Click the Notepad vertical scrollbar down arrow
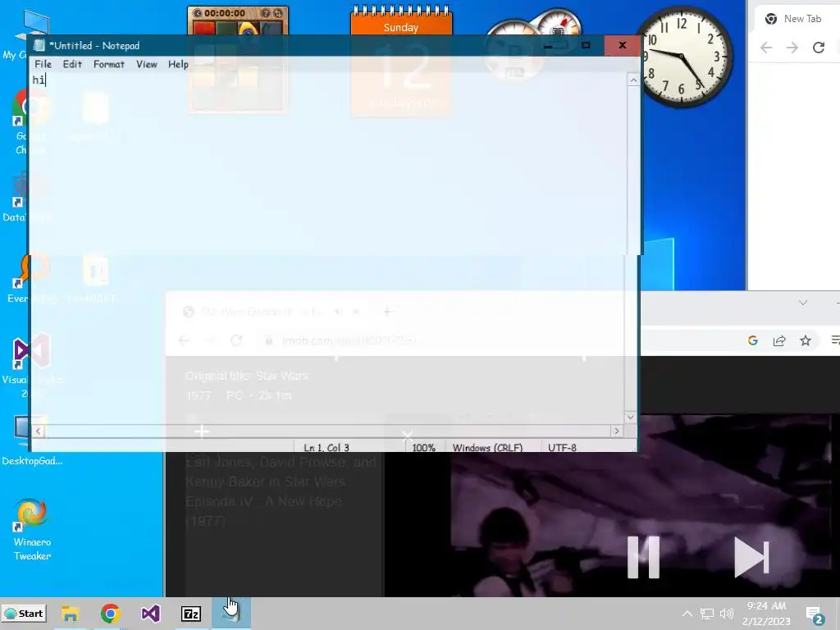This screenshot has height=630, width=840. [631, 417]
